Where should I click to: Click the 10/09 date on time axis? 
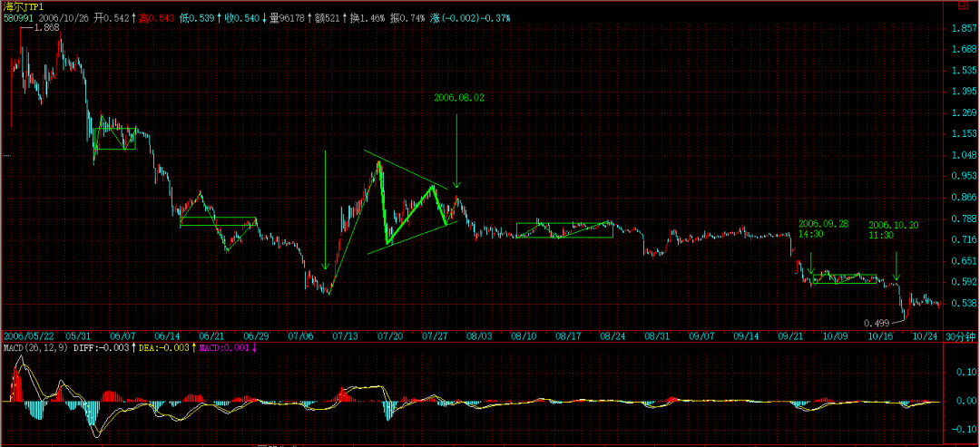pos(835,335)
